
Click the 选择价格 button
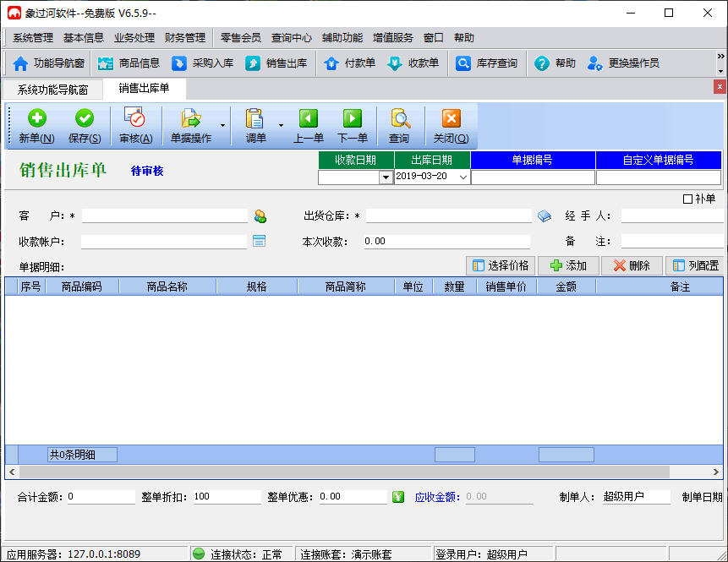tap(501, 265)
